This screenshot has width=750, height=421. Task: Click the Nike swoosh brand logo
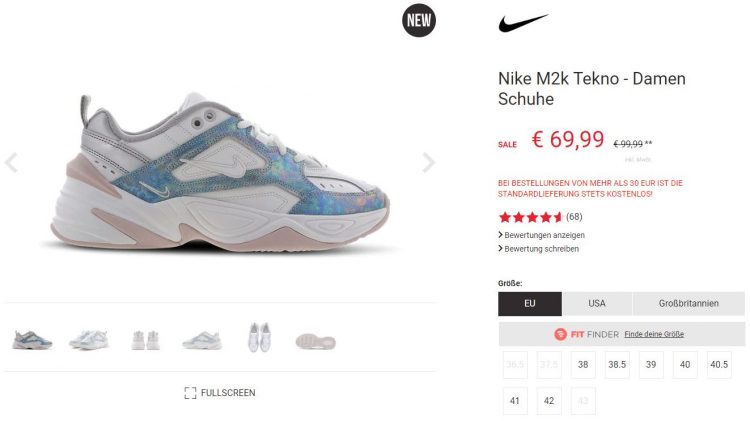(523, 22)
